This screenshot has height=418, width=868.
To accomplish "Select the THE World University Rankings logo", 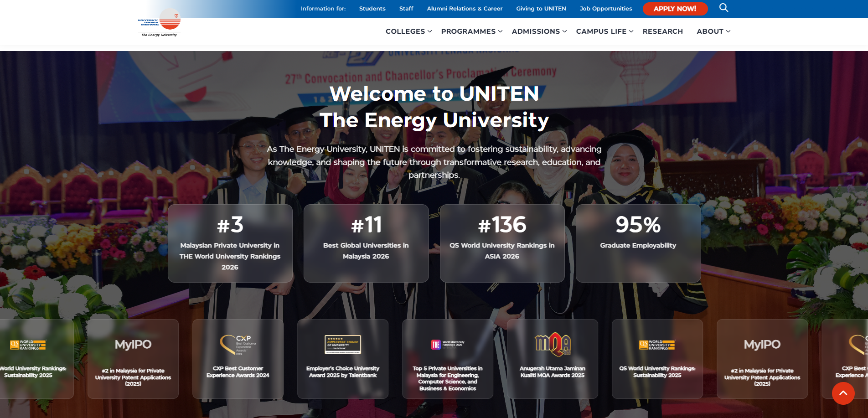I will (x=447, y=345).
